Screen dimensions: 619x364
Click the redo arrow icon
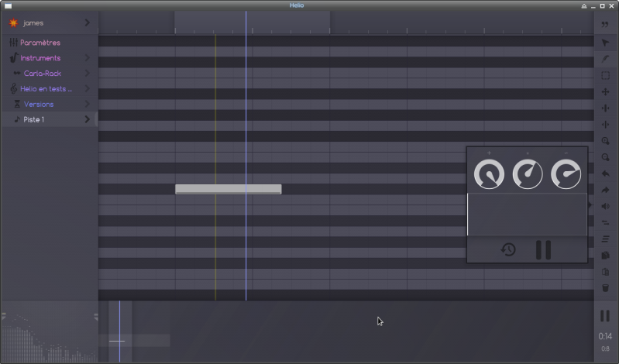[605, 191]
